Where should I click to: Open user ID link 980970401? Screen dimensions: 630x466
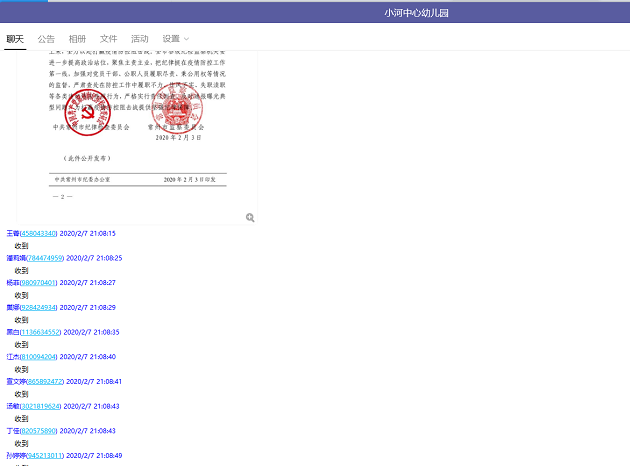39,283
